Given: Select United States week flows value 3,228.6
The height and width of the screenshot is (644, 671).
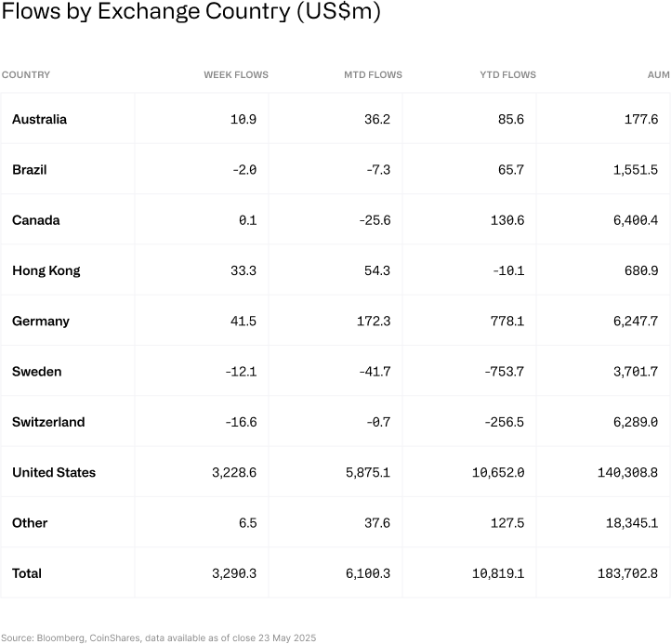Looking at the screenshot, I should 234,472.
